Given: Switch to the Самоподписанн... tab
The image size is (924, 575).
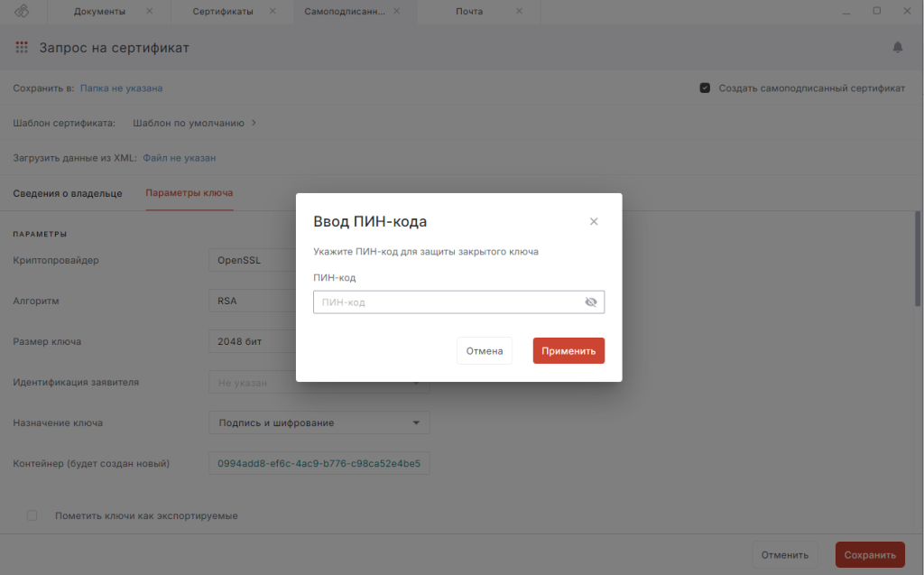Looking at the screenshot, I should (x=345, y=11).
